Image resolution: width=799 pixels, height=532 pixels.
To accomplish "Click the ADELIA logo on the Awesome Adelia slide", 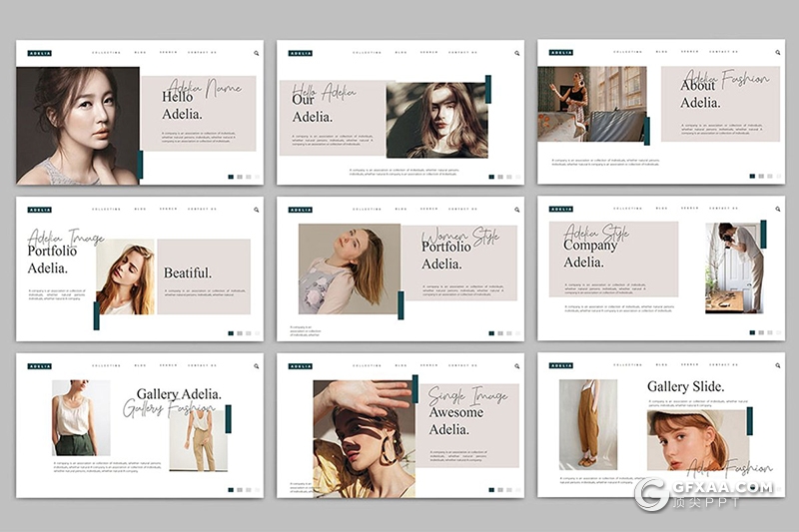I will click(x=300, y=366).
